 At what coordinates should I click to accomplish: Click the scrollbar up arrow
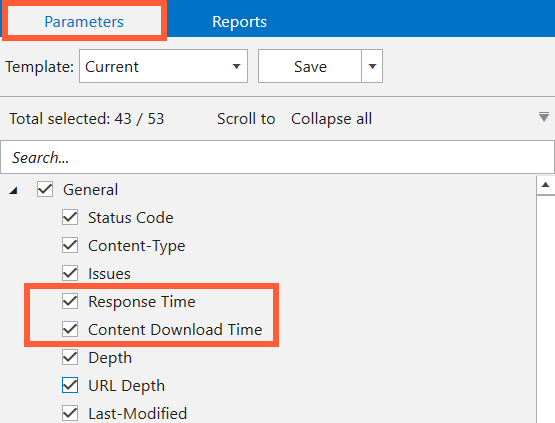point(545,185)
